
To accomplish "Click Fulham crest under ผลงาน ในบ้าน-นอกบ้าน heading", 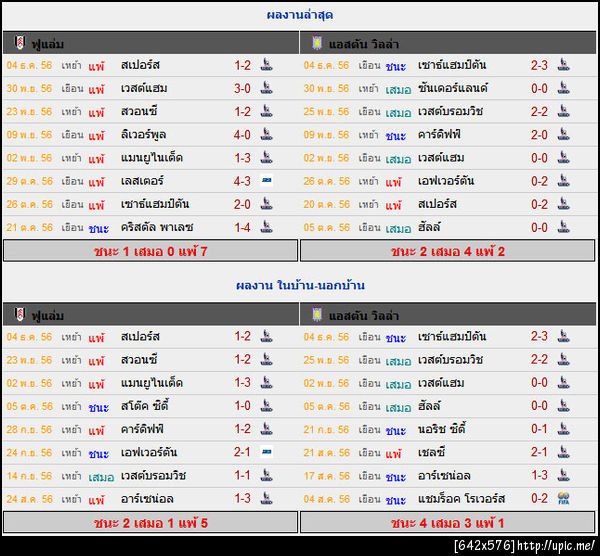I will [x=20, y=314].
